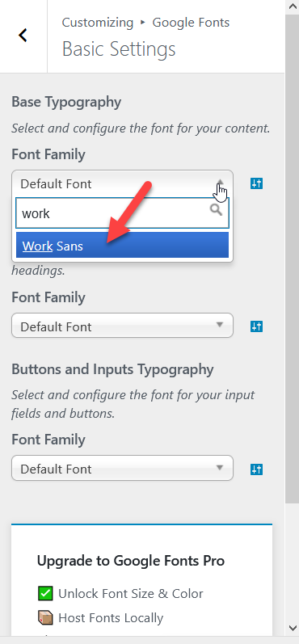Select Work Sans from the font results

[x=122, y=246]
